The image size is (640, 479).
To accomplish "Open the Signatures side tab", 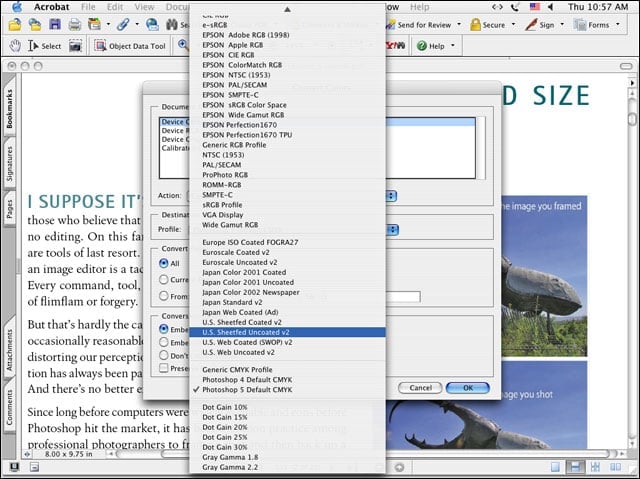I will tap(9, 163).
